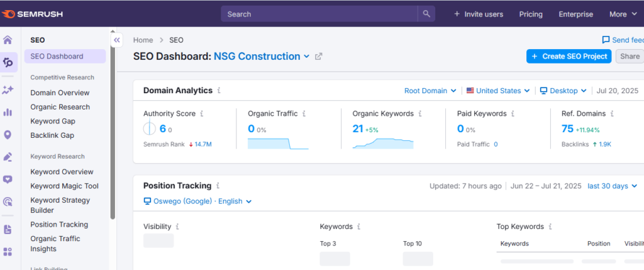
Task: Open the App Center grid icon in rail
Action: coord(8,252)
